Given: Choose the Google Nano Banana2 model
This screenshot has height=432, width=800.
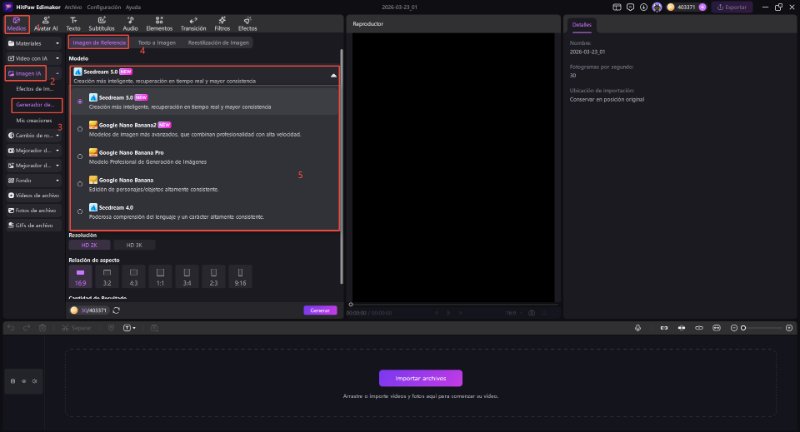Looking at the screenshot, I should 80,129.
